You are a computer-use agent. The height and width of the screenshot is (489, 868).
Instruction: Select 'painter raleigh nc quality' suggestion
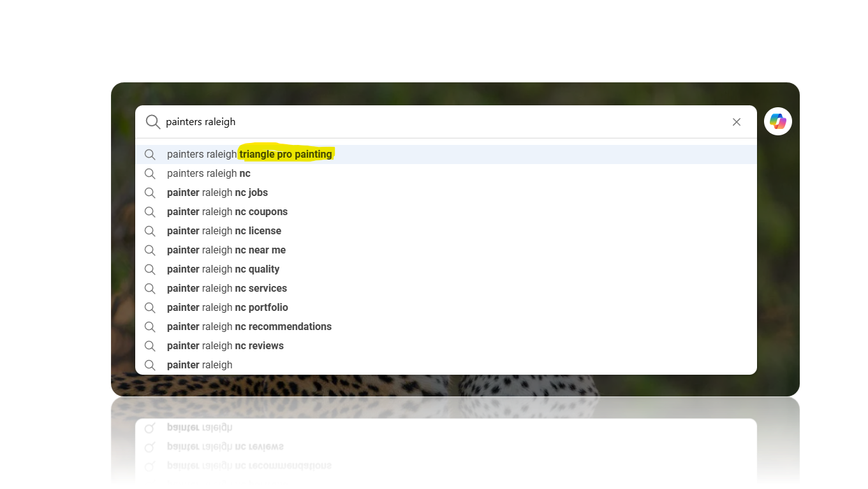point(223,269)
